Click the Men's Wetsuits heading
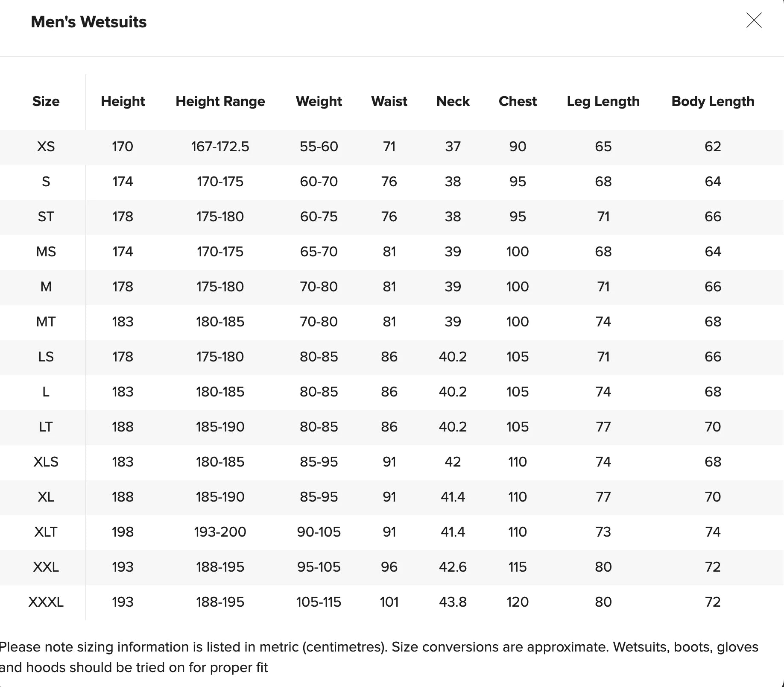This screenshot has width=784, height=687. 89,22
